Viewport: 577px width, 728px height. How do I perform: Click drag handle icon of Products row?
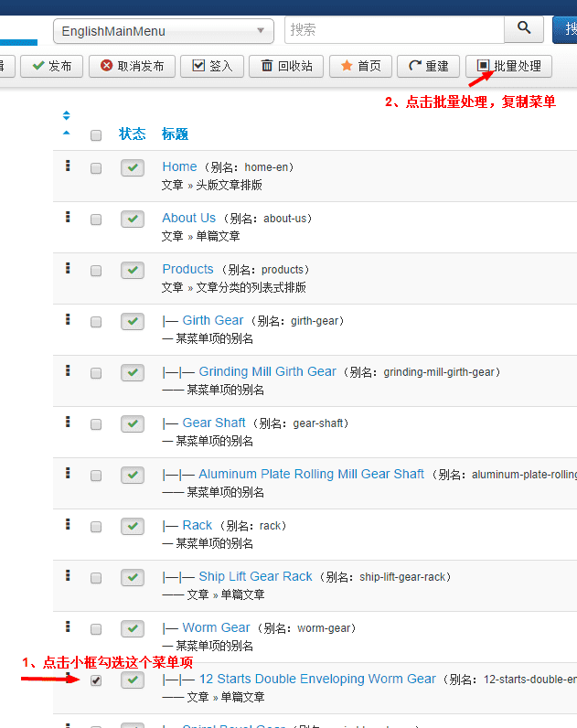[68, 268]
